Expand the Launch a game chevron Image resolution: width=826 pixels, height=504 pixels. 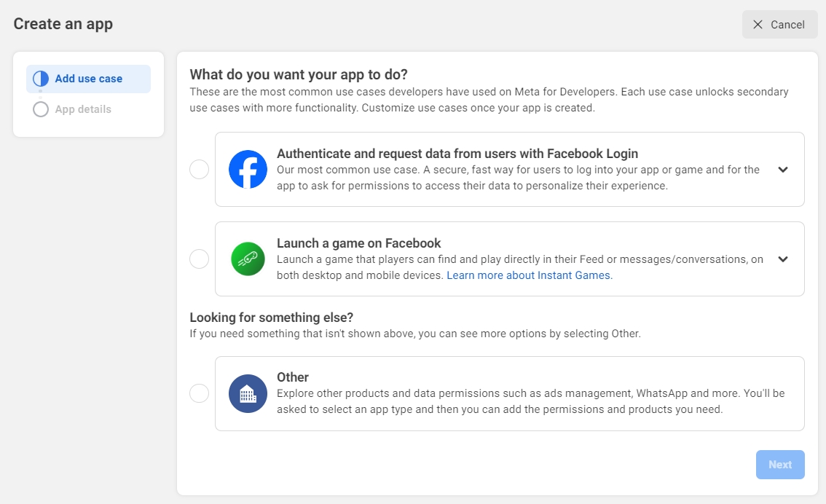[783, 259]
